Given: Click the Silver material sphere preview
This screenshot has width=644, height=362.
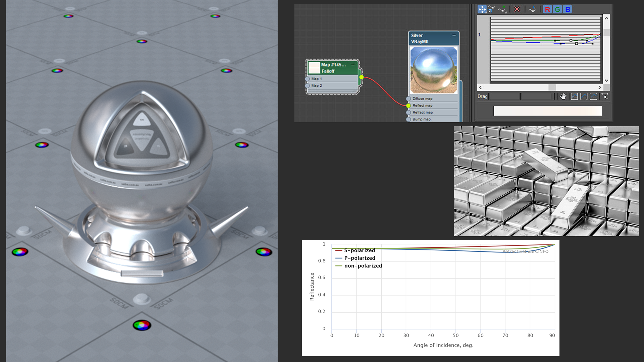Looking at the screenshot, I should (x=433, y=70).
